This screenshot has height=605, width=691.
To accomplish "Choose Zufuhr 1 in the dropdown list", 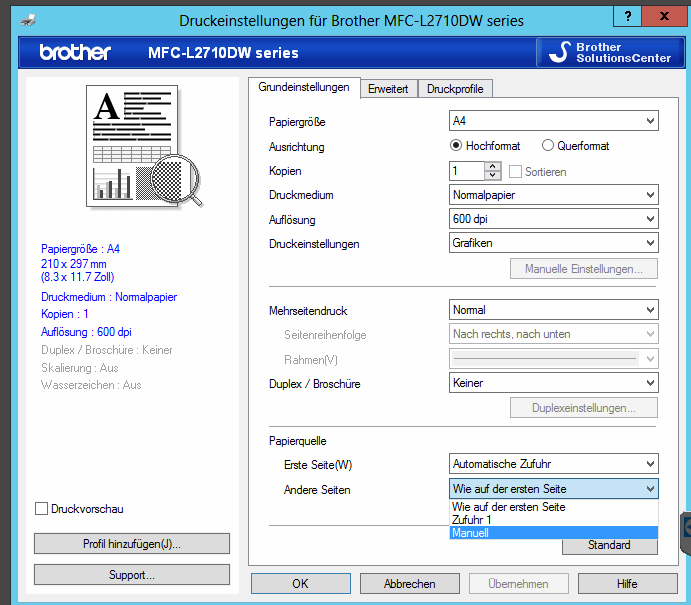I will tap(554, 520).
